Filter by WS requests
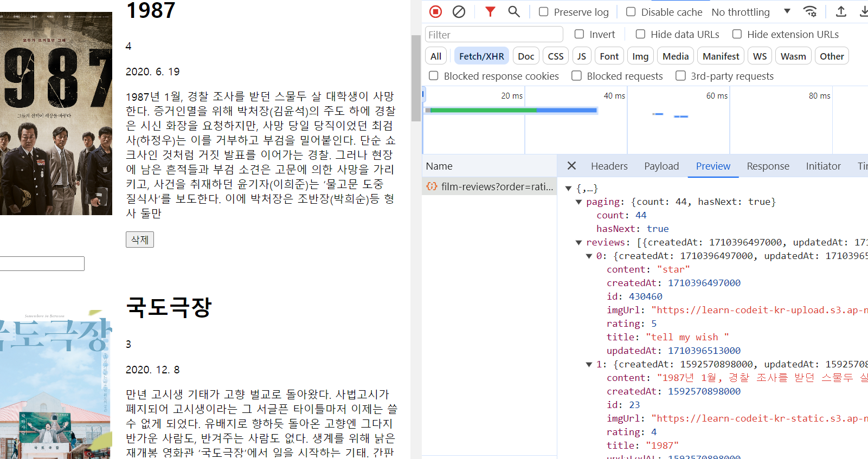The image size is (868, 459). (x=760, y=56)
